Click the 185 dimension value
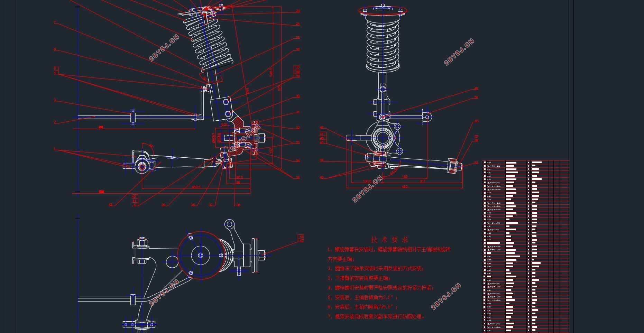Image resolution: width=644 pixels, height=333 pixels. coord(405,177)
